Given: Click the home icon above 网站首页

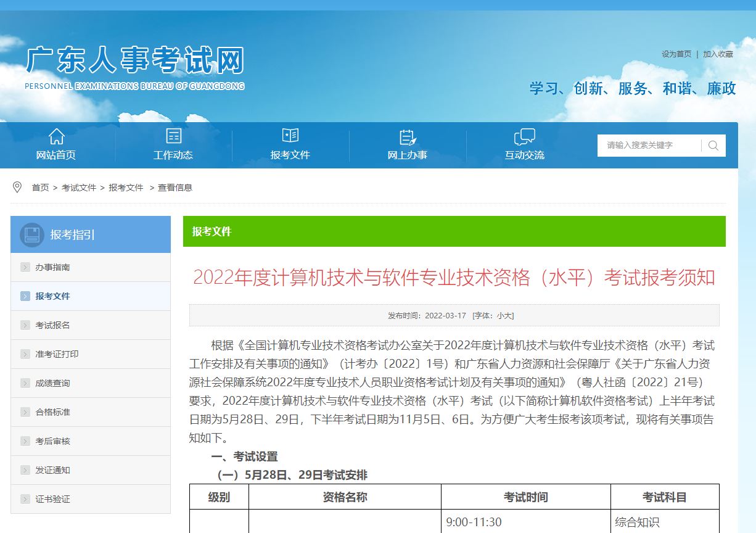Looking at the screenshot, I should tap(56, 136).
